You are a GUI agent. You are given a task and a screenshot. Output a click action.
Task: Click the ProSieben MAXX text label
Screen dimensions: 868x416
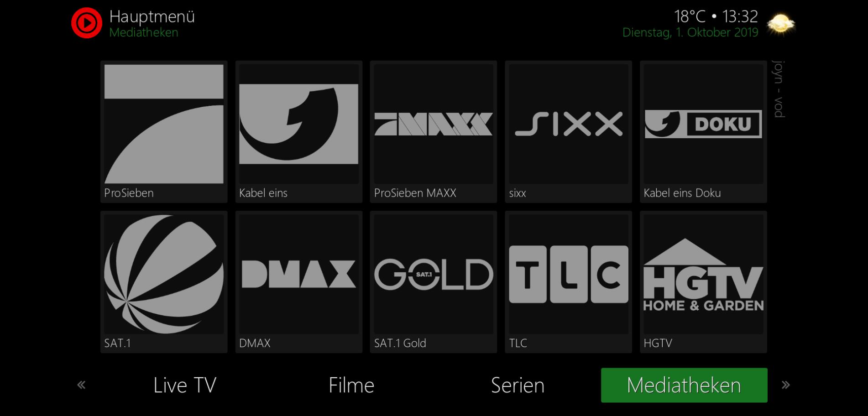click(415, 193)
